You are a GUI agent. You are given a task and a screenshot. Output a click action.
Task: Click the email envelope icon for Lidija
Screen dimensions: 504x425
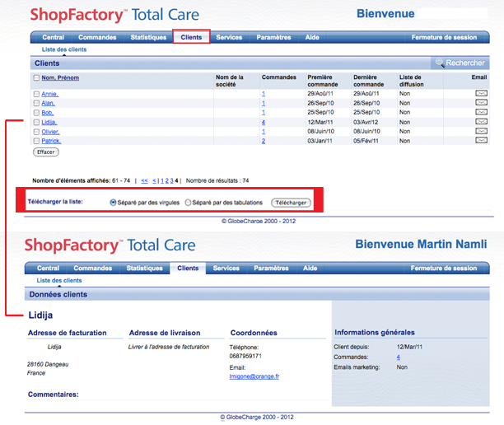coord(481,122)
